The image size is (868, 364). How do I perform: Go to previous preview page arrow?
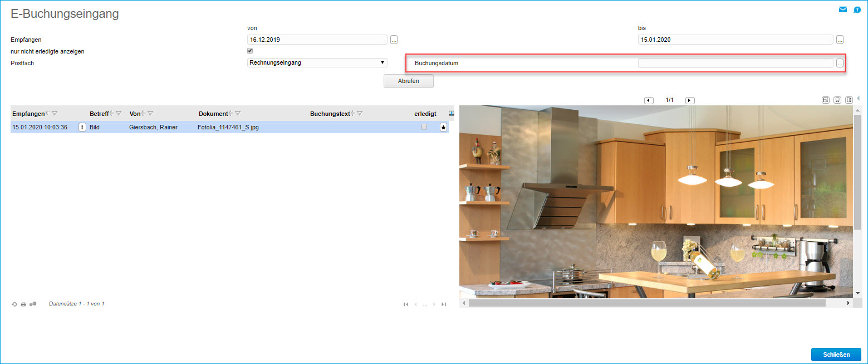pyautogui.click(x=649, y=100)
